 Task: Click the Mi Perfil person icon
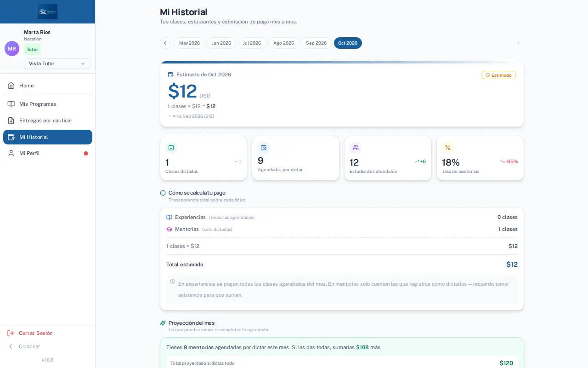coord(11,153)
